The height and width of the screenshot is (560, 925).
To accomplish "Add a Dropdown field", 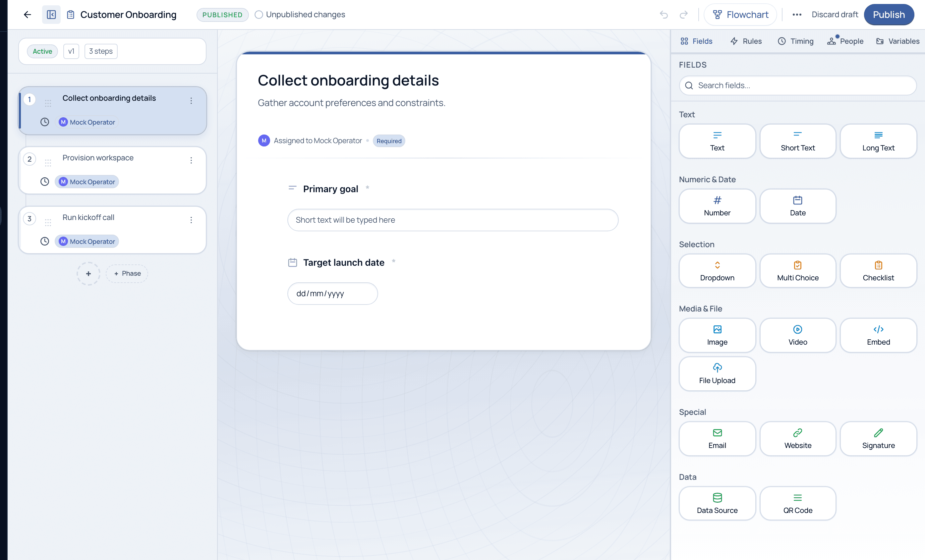I will coord(717,271).
